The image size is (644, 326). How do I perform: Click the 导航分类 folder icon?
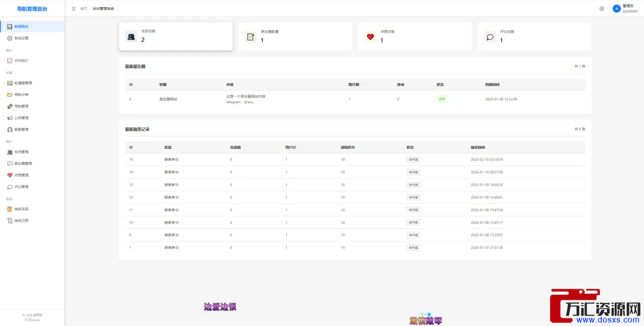pos(10,95)
